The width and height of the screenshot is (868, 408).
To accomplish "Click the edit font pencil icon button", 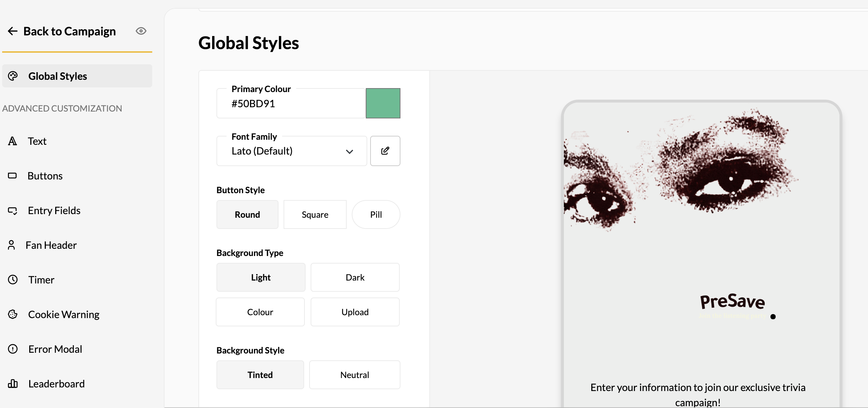I will coord(385,151).
